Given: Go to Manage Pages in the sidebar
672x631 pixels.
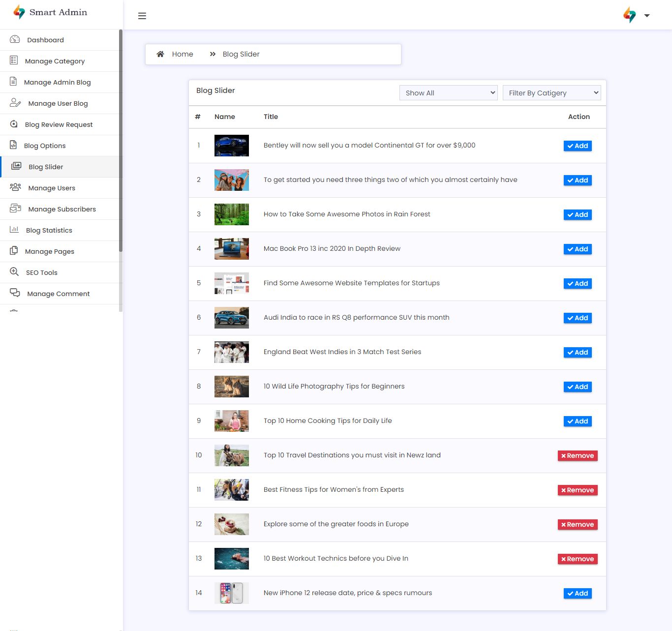Looking at the screenshot, I should coord(50,251).
